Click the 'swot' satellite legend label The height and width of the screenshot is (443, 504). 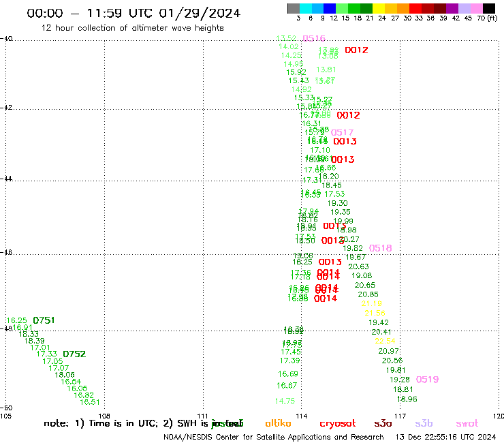coord(467,424)
